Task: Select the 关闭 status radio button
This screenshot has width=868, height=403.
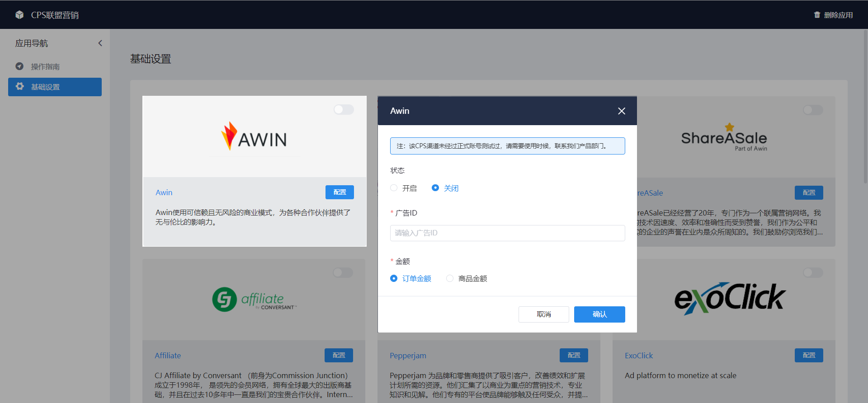Action: (x=435, y=188)
